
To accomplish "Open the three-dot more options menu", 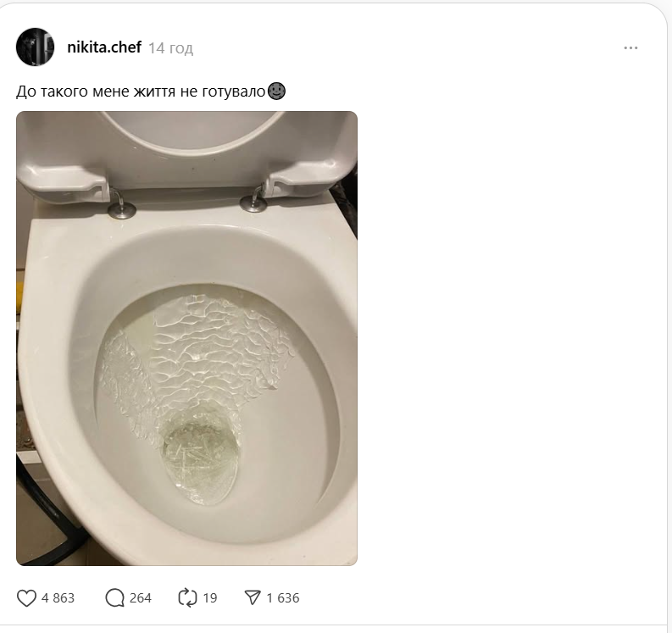I will (630, 47).
